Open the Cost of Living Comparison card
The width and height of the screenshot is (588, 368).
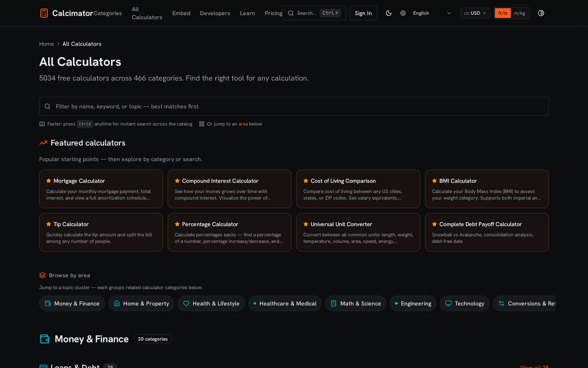coord(358,189)
